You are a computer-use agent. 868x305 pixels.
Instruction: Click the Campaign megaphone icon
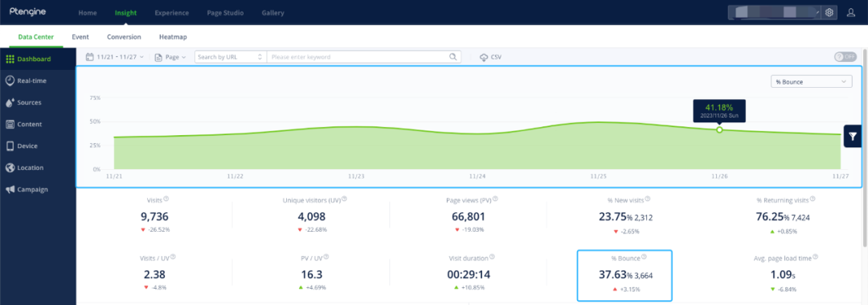coord(10,189)
